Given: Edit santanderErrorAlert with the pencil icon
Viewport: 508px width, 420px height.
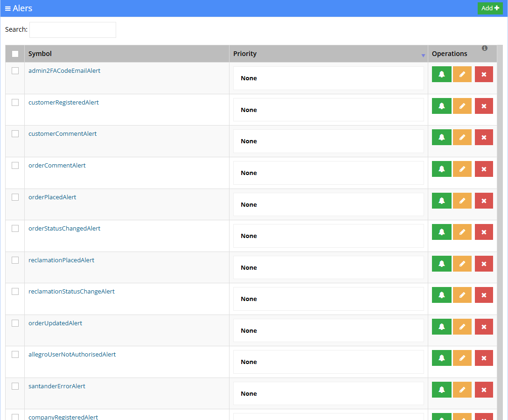Looking at the screenshot, I should tap(462, 390).
